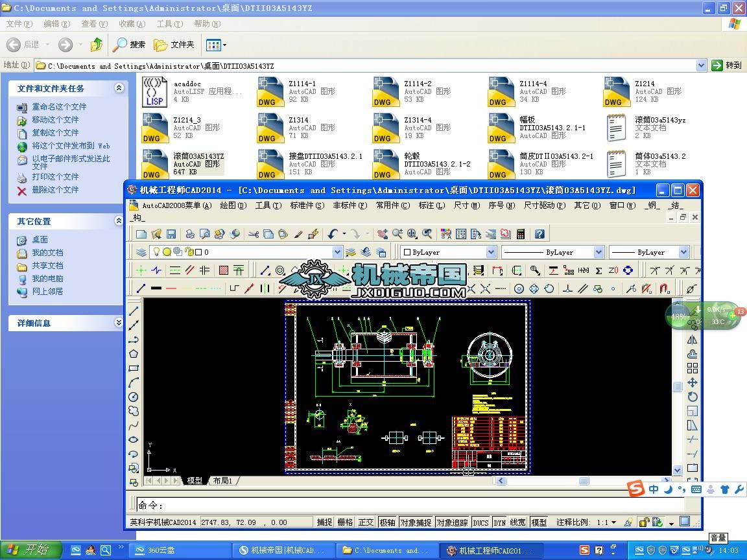The width and height of the screenshot is (747, 560).
Task: Select the Rectangle tool in draw toolbar
Action: [134, 367]
